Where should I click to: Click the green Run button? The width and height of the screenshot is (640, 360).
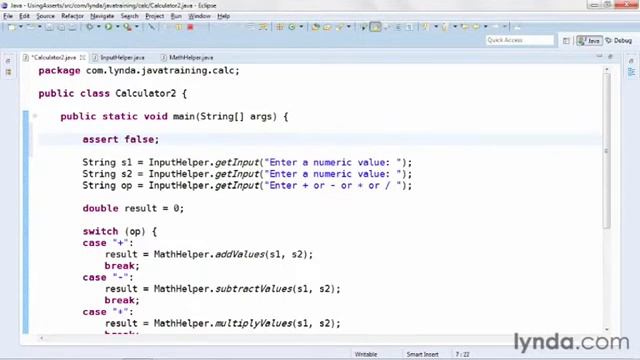tap(109, 27)
